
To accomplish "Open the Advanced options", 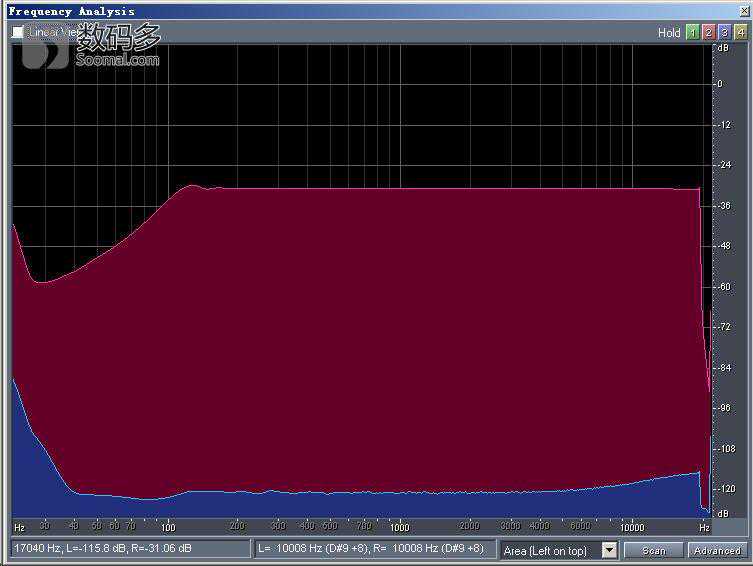I will (716, 550).
